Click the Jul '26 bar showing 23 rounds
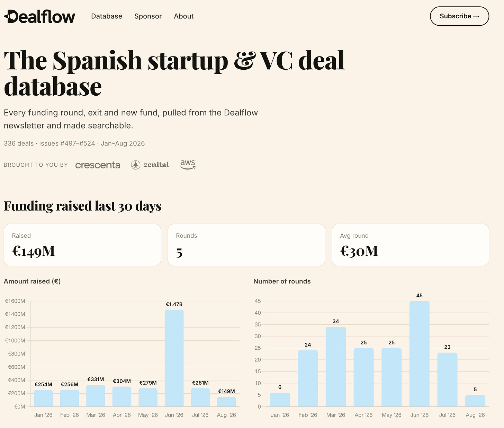The image size is (504, 428). point(447,380)
